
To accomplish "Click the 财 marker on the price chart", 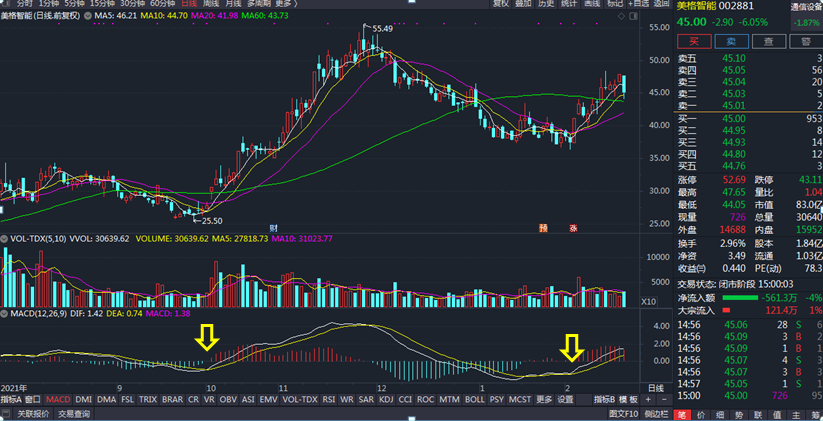I will tap(273, 228).
